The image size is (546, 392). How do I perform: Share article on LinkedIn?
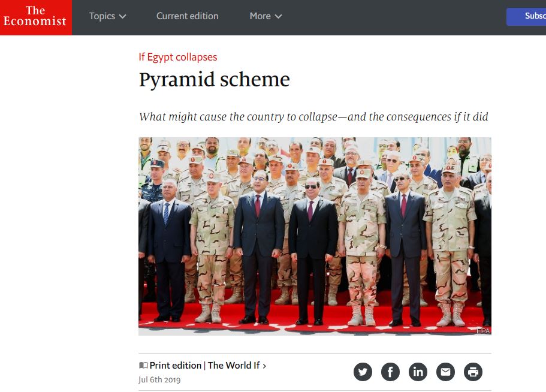[418, 372]
